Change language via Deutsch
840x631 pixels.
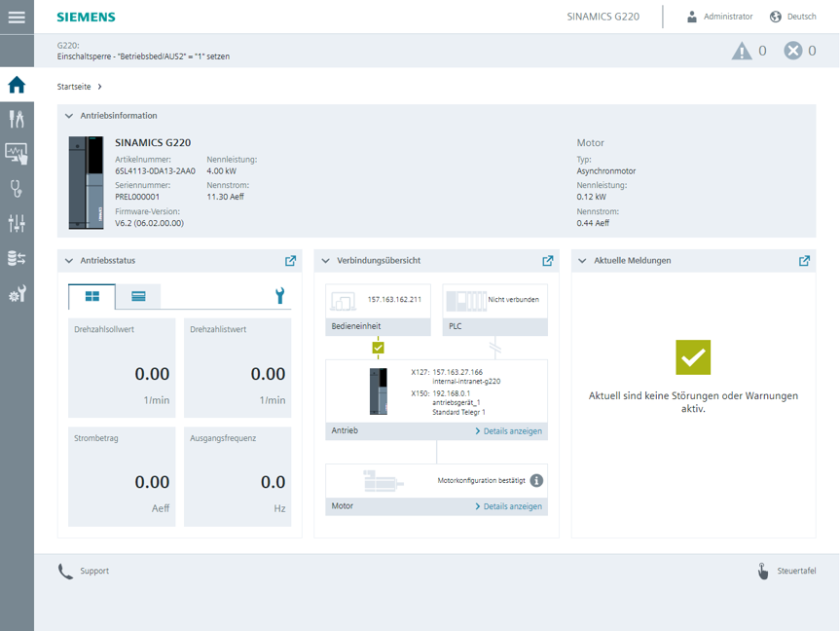(801, 17)
